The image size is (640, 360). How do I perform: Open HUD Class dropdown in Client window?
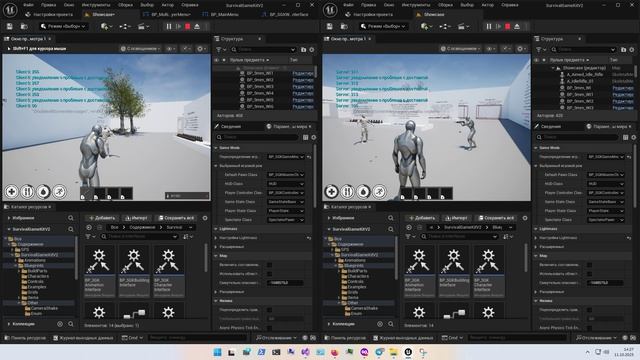pyautogui.click(x=286, y=184)
